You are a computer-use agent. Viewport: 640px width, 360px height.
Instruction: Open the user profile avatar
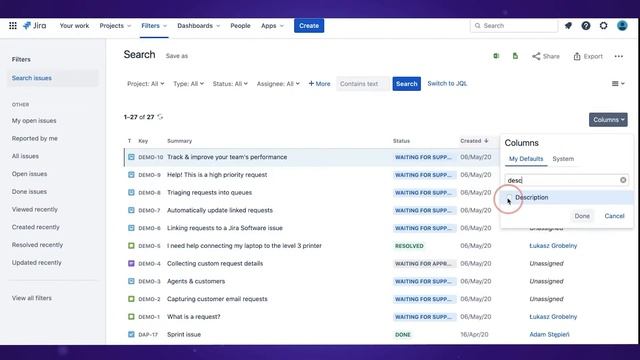[x=622, y=26]
